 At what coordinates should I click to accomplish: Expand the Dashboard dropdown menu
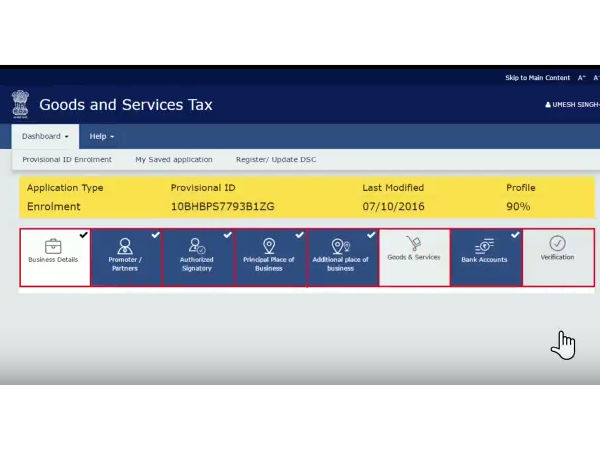click(x=46, y=136)
